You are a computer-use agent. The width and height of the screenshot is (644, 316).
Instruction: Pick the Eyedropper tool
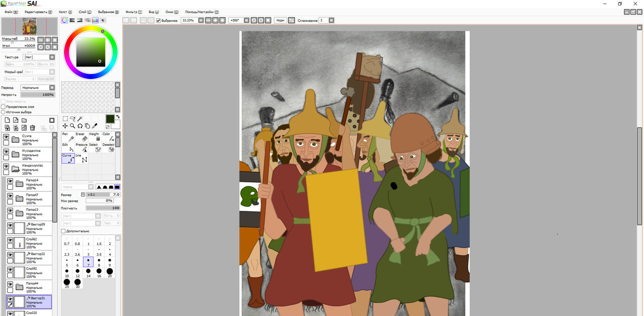(x=95, y=126)
